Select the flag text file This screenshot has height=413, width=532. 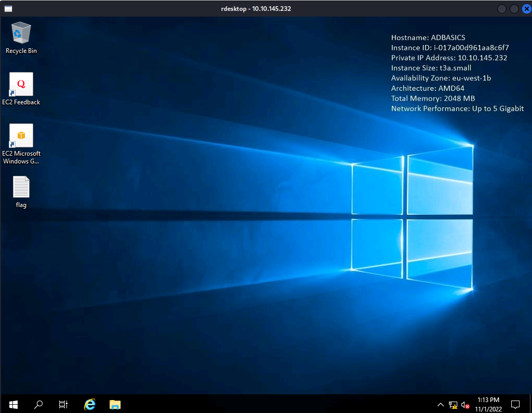pos(21,187)
